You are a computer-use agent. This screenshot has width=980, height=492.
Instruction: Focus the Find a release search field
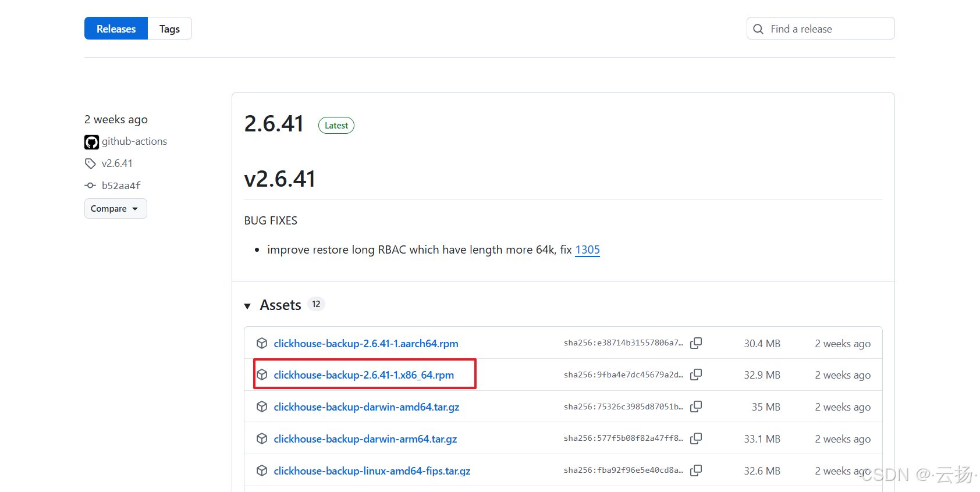(x=821, y=28)
